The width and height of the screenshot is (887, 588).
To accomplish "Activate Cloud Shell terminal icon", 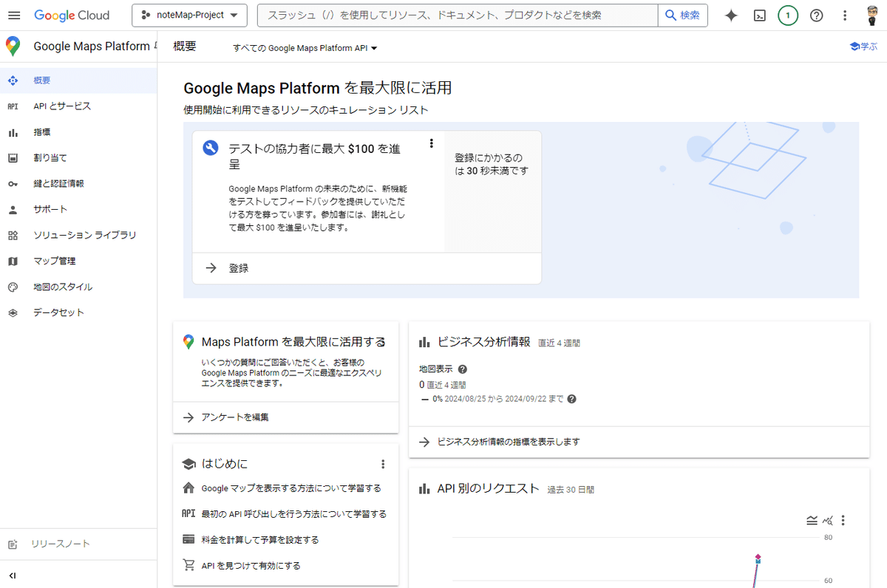I will point(759,16).
